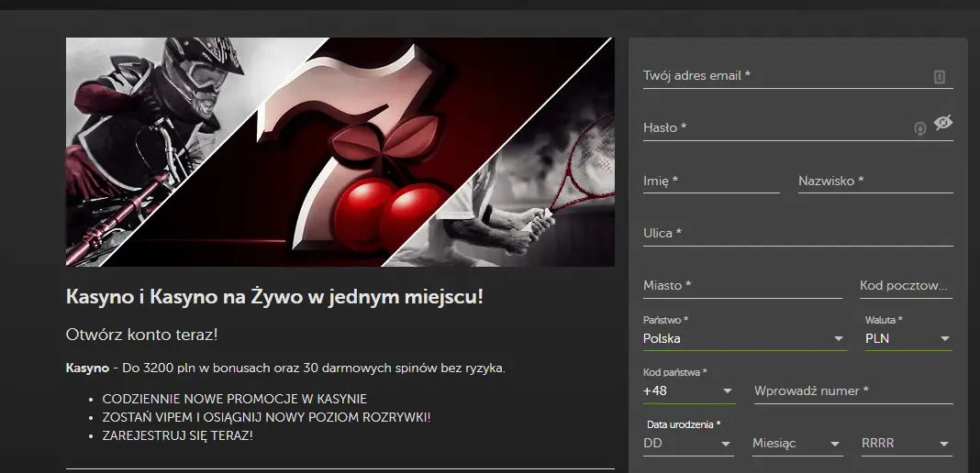The height and width of the screenshot is (473, 980).
Task: Open the DD day dropdown
Action: (x=688, y=444)
